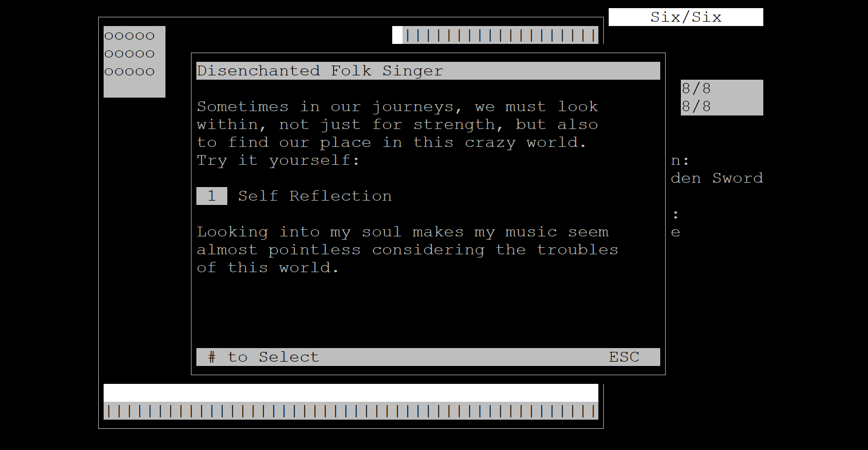Click the number 1 option box
Image resolution: width=868 pixels, height=450 pixels.
[212, 196]
